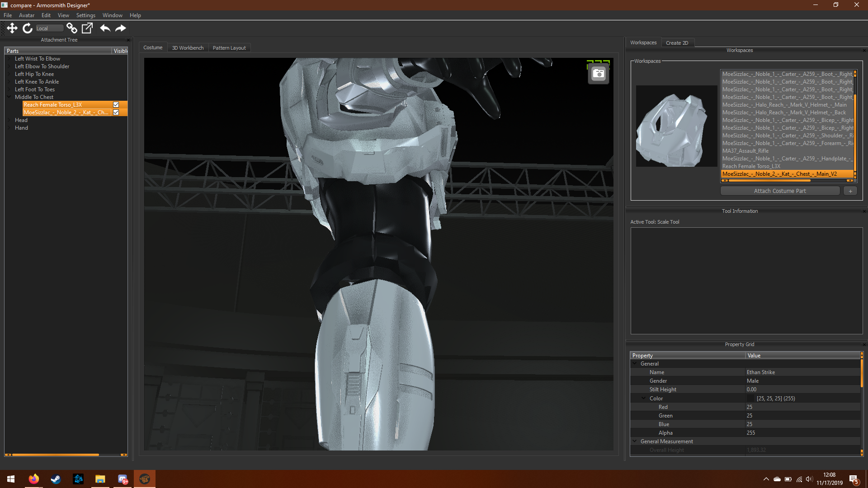The image size is (868, 488).
Task: Click Attach Costume Part button
Action: [780, 191]
